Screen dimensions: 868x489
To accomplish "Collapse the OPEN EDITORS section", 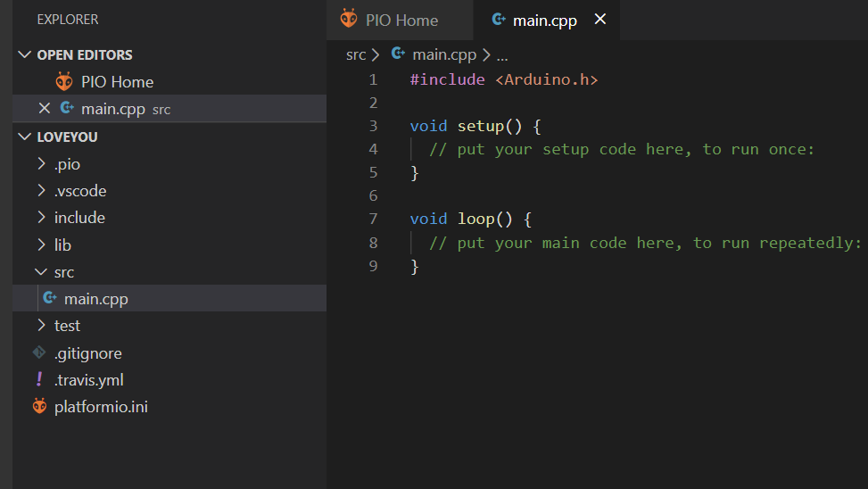I will click(x=24, y=55).
